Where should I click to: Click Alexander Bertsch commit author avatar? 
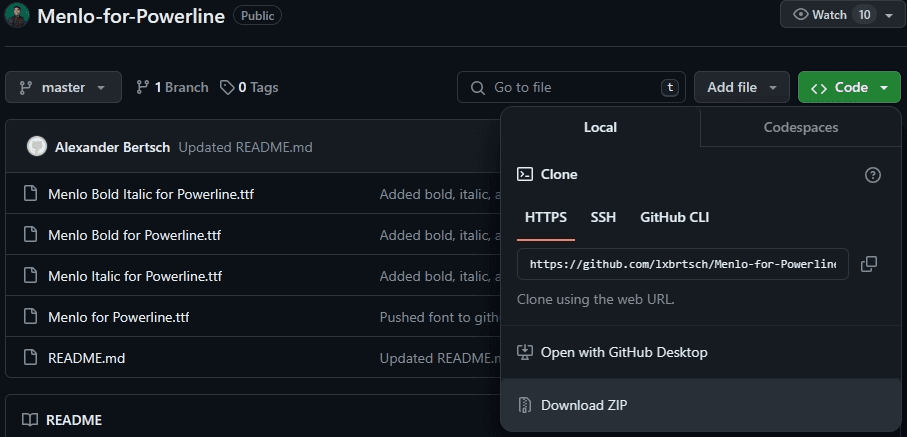pos(36,147)
